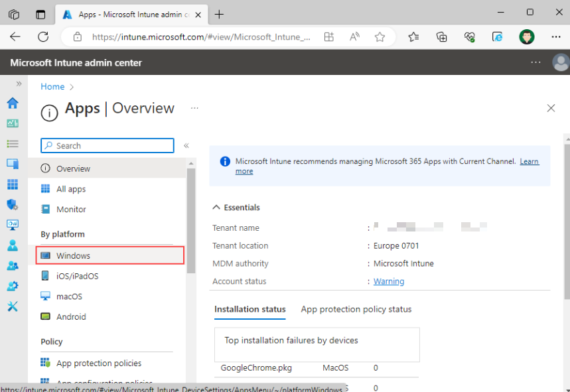Expand left sidebar with double chevron
Viewport: 570px width, 392px height.
(19, 84)
